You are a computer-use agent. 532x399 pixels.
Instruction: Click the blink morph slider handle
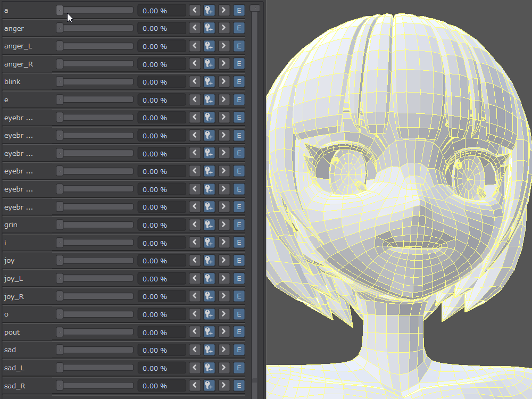60,82
